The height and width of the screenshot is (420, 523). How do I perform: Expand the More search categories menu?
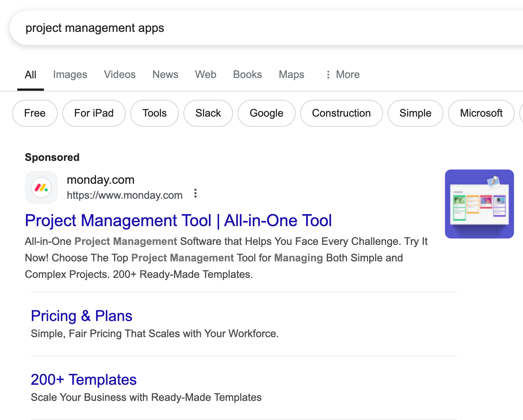[x=342, y=74]
